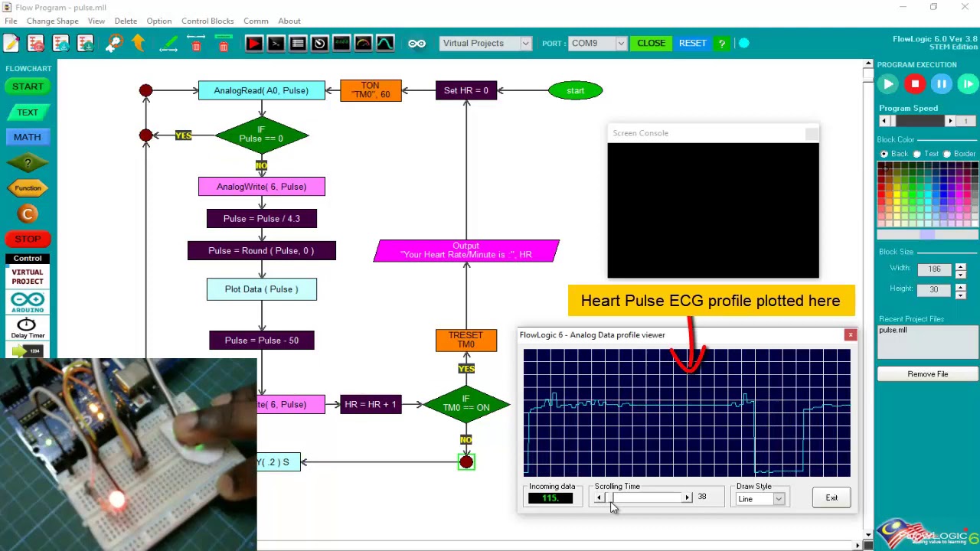
Task: Open the screen console terminal icon
Action: [276, 44]
